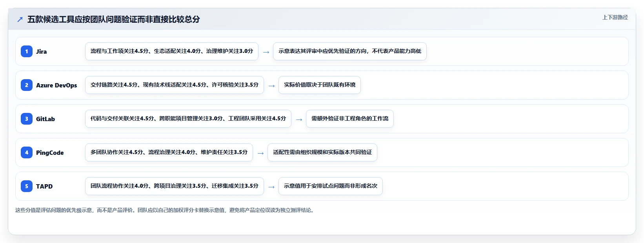644x243 pixels.
Task: Click the conclusion 实际价值取决于团队既有环境
Action: (320, 85)
